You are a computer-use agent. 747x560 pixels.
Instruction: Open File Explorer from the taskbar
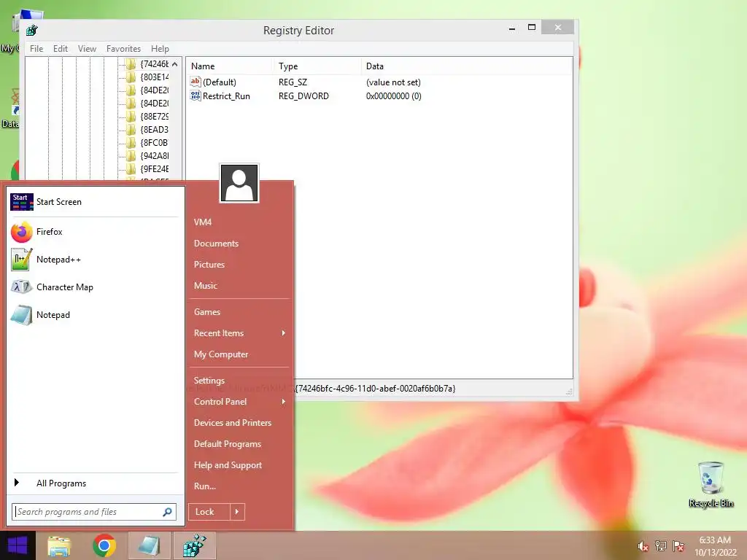coord(59,545)
